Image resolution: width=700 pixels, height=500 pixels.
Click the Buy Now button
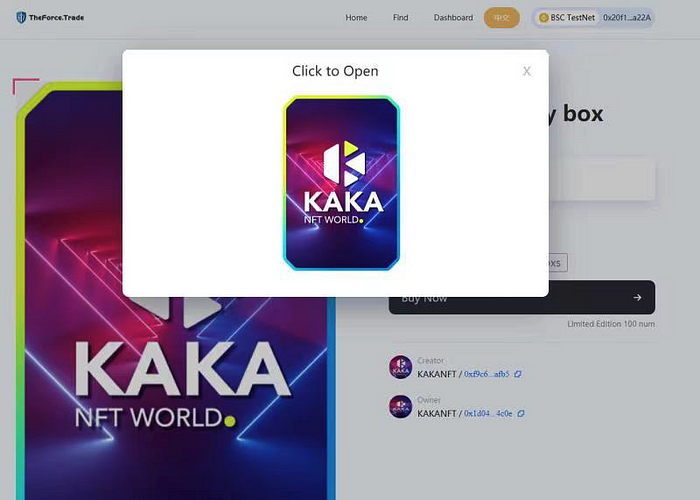(x=522, y=297)
